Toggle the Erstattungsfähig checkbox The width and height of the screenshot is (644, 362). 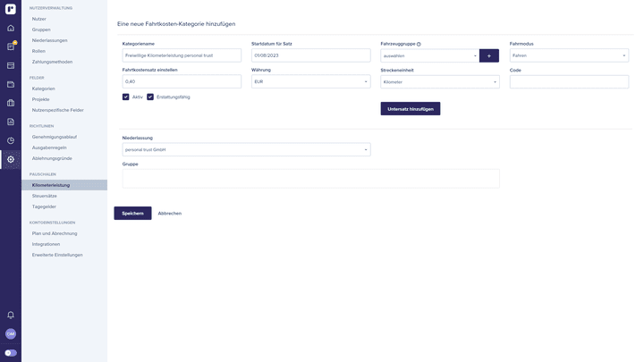150,97
